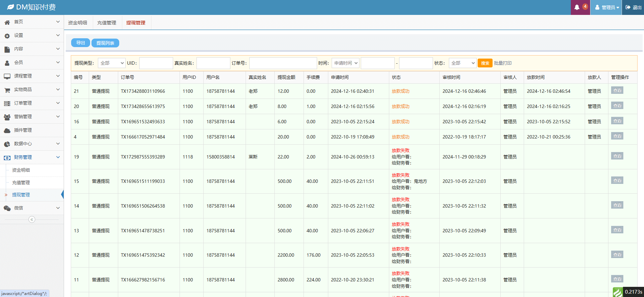Click the cloud icon for 插件管理

point(7,130)
